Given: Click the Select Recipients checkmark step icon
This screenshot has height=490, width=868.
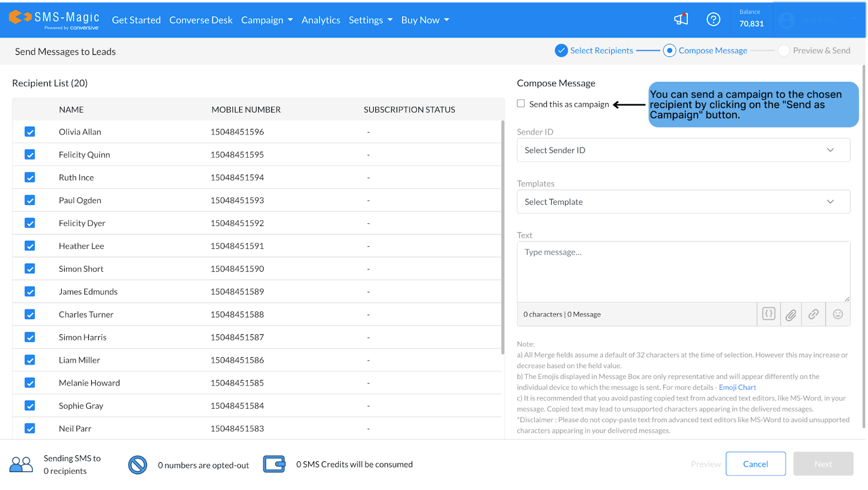Looking at the screenshot, I should [561, 50].
